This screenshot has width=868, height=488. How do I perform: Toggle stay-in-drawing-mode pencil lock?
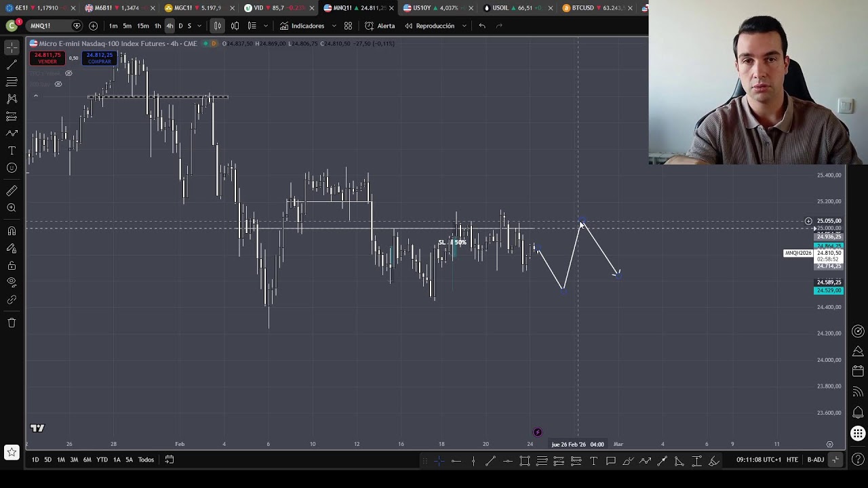pos(12,248)
